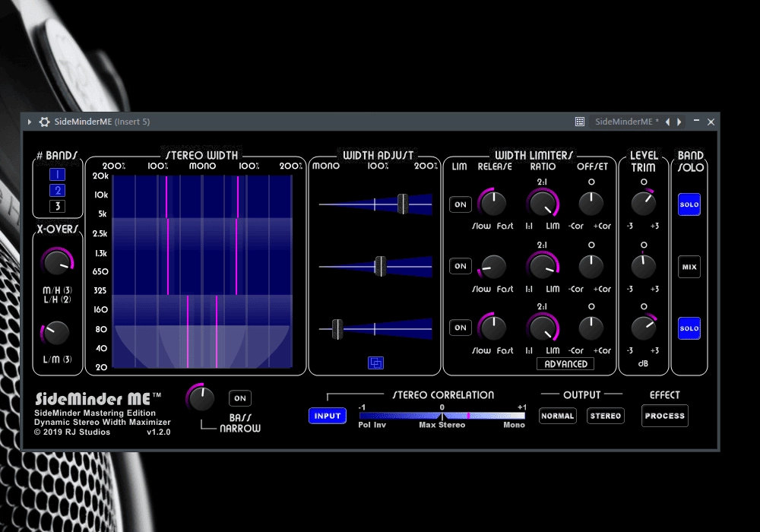Click the middle band Level Trim knob
760x532 pixels.
tap(644, 267)
